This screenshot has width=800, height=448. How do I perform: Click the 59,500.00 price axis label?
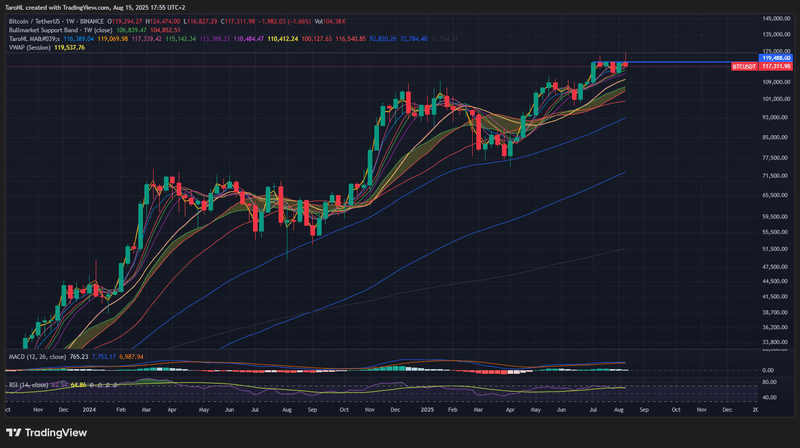point(776,216)
